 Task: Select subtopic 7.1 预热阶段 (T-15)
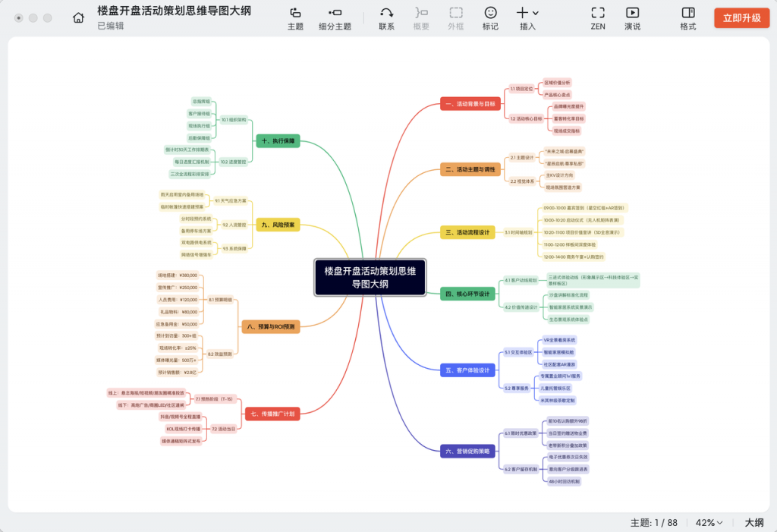click(214, 399)
